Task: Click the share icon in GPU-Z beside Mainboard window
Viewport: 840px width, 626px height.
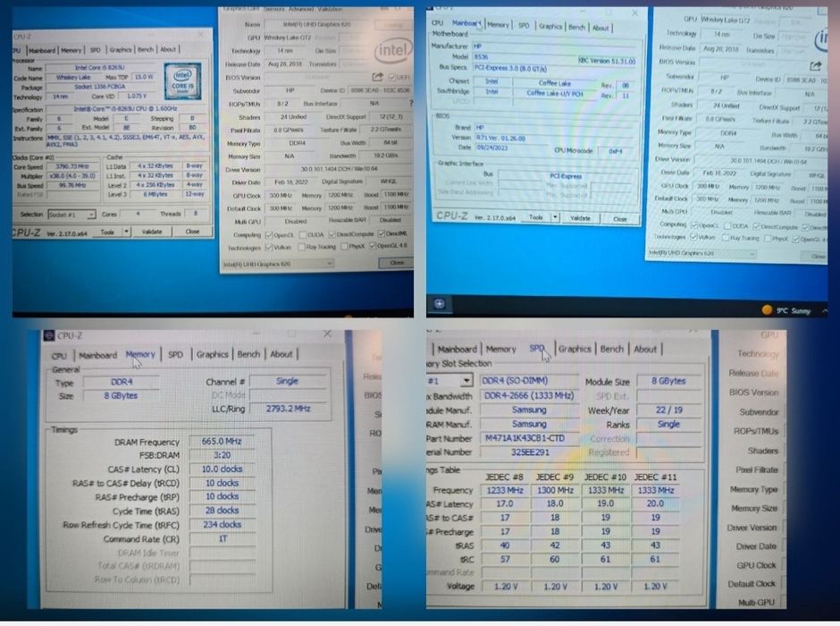Action: (x=815, y=66)
